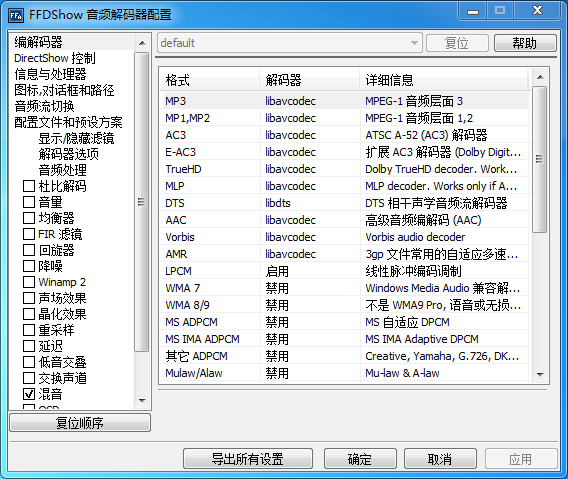Click the 解码器 column header
568x479 pixels.
(310, 80)
